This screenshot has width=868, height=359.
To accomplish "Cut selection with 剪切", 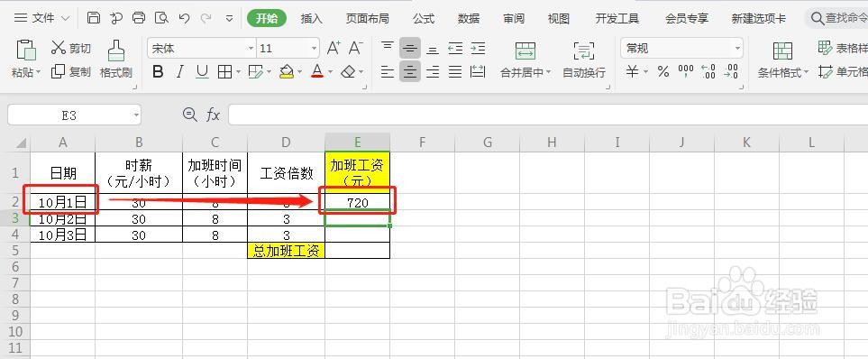I will 71,48.
